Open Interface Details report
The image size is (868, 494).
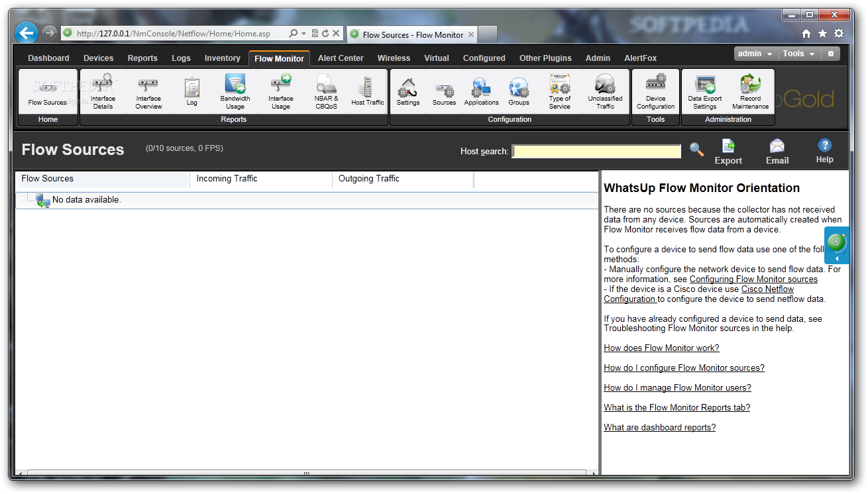click(103, 91)
